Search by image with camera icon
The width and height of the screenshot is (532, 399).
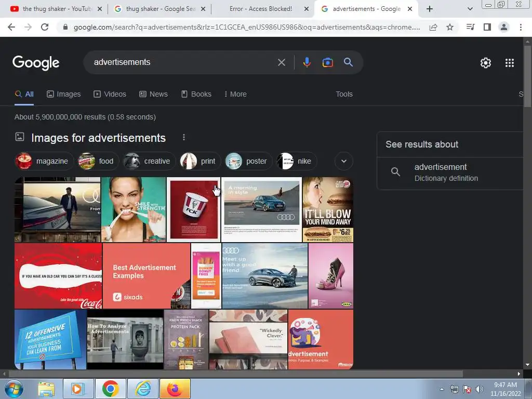[x=327, y=62]
